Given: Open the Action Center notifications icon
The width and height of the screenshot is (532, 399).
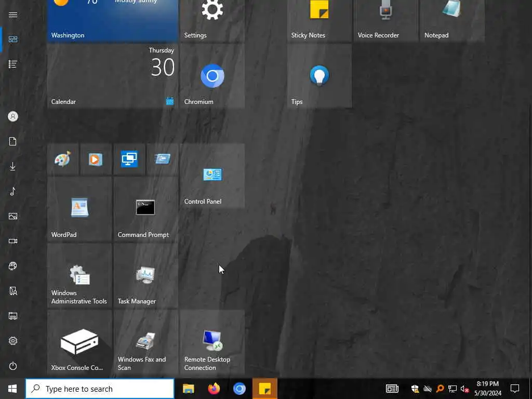Looking at the screenshot, I should (515, 389).
